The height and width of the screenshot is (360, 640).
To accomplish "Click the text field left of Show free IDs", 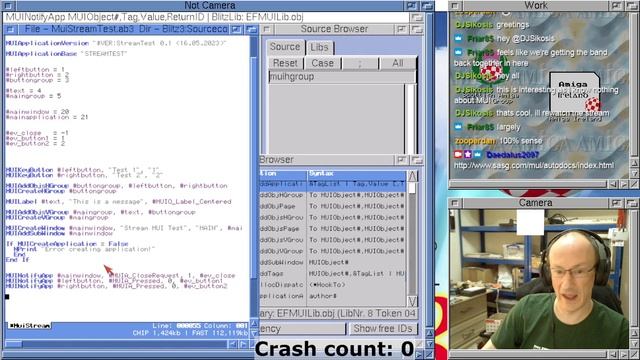I will pos(302,329).
